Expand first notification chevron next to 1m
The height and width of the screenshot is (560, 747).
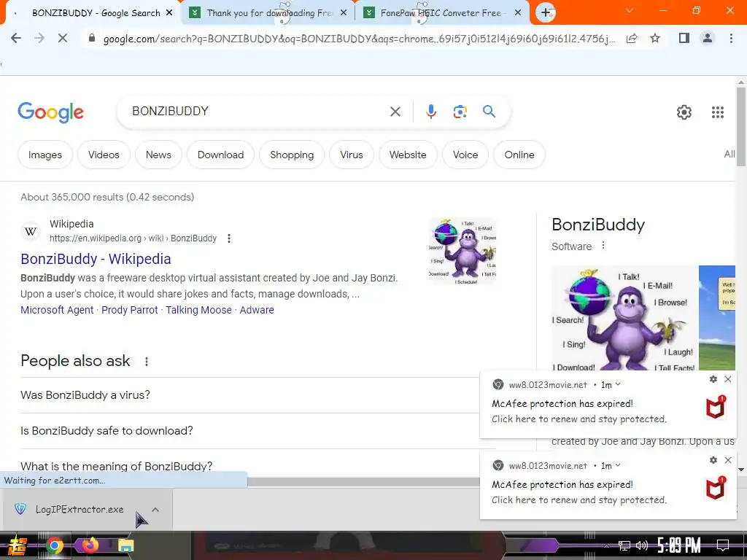coord(618,384)
